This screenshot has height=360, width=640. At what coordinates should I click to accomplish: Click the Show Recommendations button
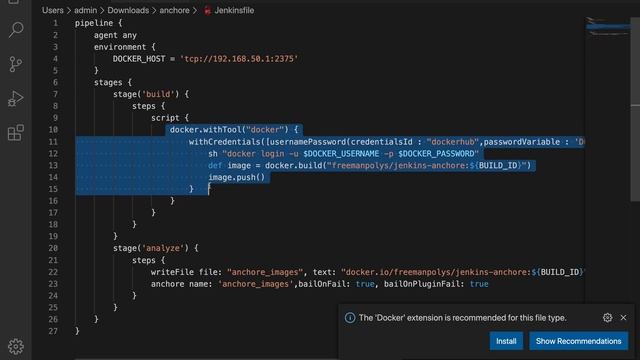pyautogui.click(x=578, y=341)
